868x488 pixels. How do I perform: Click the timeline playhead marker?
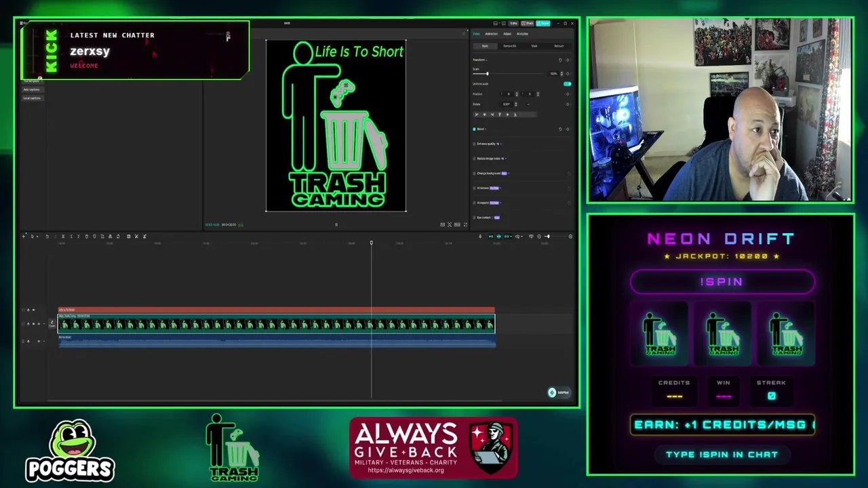371,243
